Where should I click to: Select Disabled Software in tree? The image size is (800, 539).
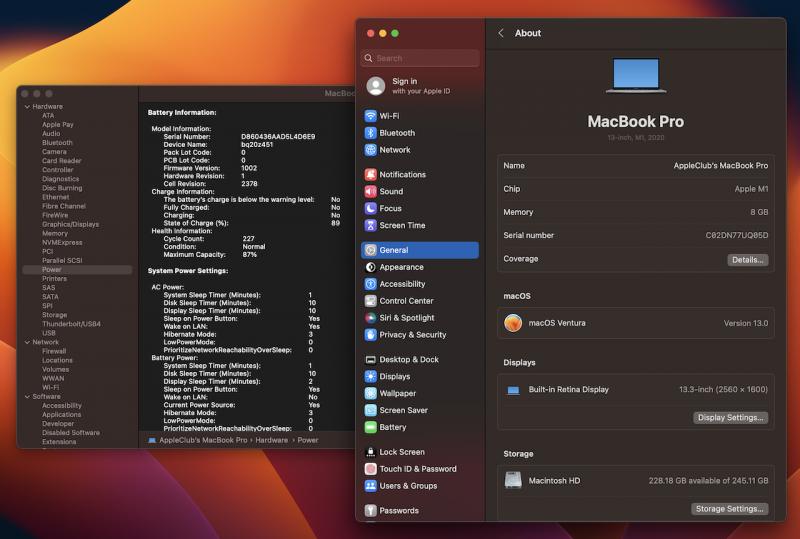[70, 433]
